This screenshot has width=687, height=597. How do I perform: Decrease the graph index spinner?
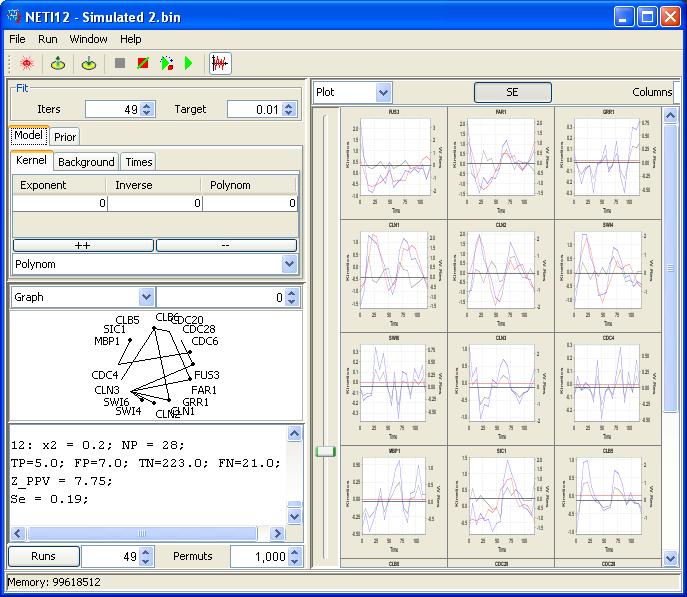(292, 302)
